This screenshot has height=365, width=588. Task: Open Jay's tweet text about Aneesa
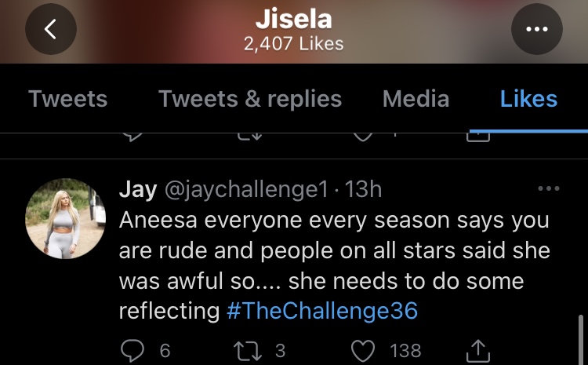point(334,265)
